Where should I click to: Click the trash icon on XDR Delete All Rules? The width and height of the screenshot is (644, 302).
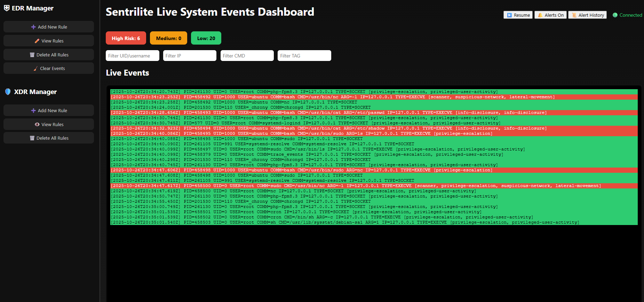coord(32,138)
